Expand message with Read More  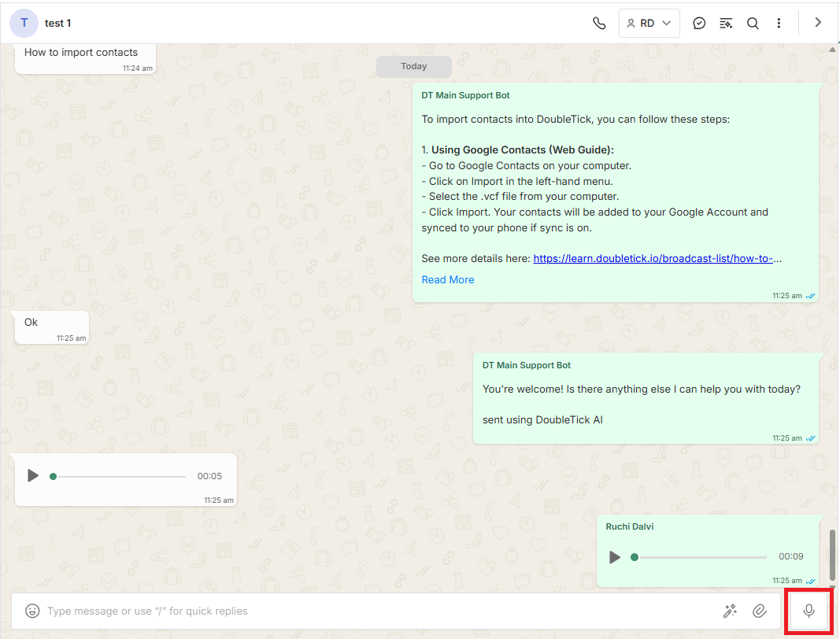pyautogui.click(x=447, y=279)
